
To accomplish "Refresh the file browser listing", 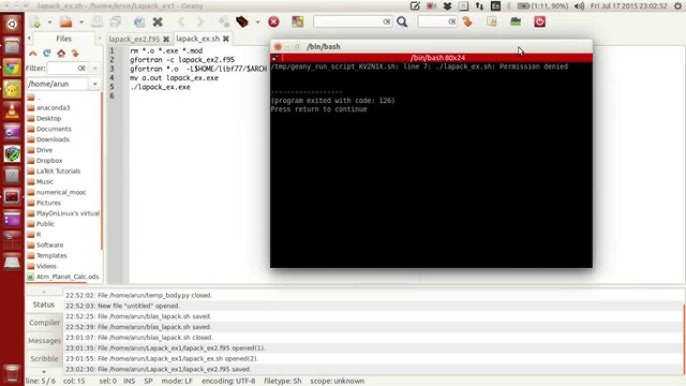I will click(47, 53).
